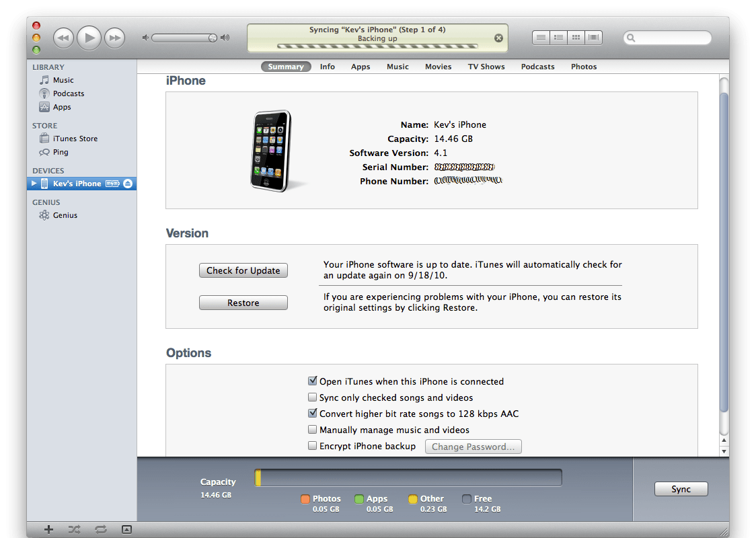Viewport: 756px width, 538px height.
Task: Start syncing with the Sync button
Action: click(x=681, y=489)
